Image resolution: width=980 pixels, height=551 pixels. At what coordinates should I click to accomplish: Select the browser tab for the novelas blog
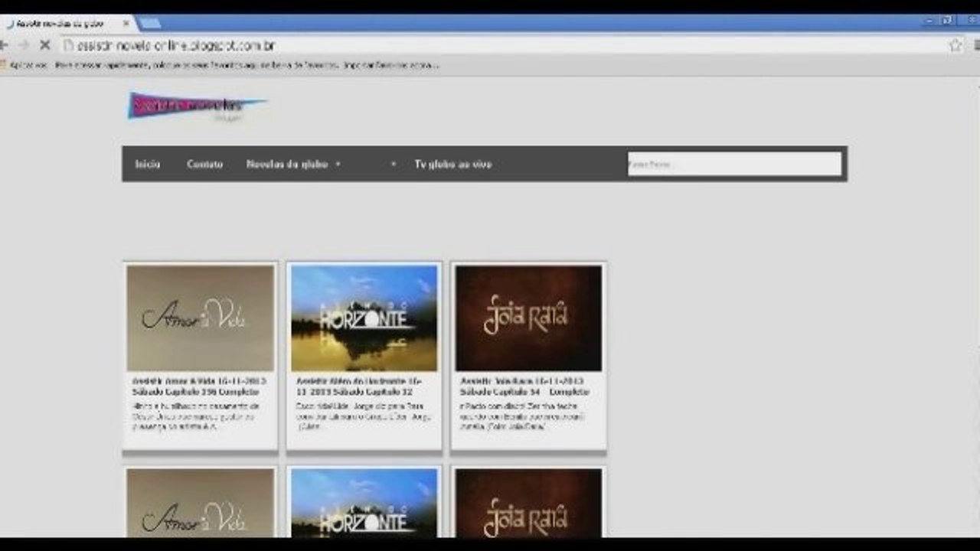[x=69, y=23]
